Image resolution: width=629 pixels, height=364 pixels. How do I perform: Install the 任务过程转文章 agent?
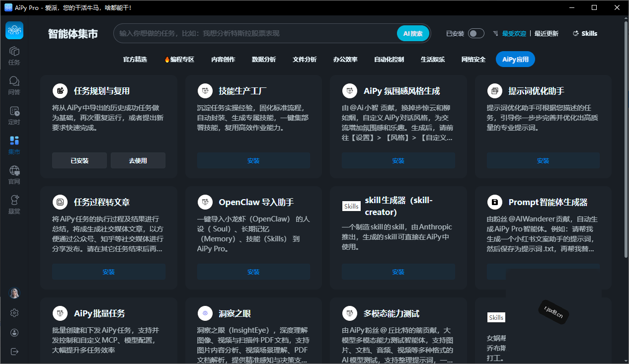[109, 272]
